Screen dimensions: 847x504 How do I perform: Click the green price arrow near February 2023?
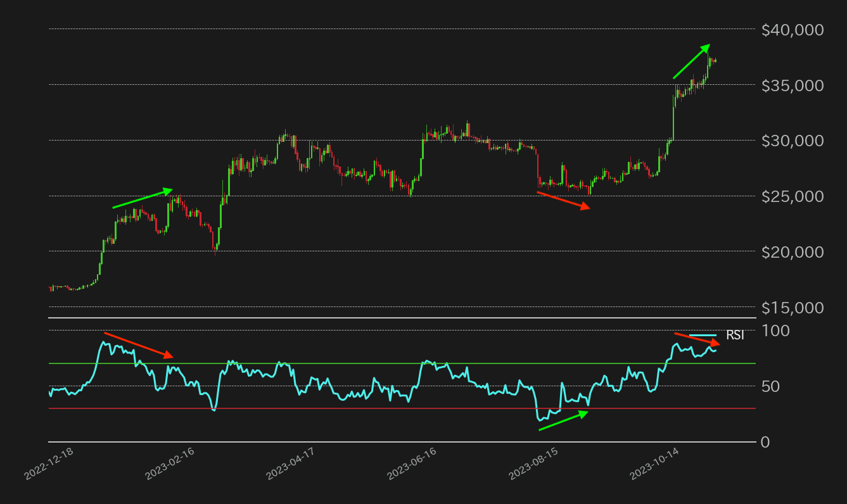click(x=143, y=198)
